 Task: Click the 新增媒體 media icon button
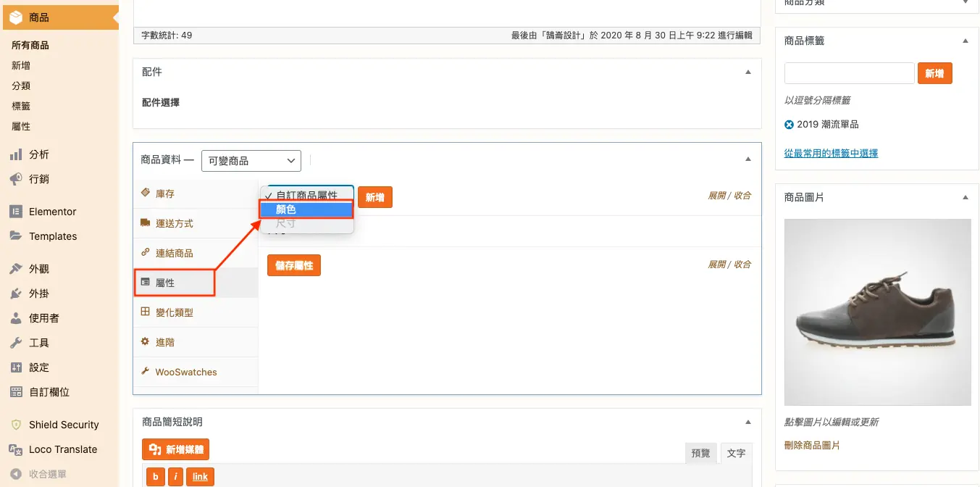pyautogui.click(x=176, y=450)
